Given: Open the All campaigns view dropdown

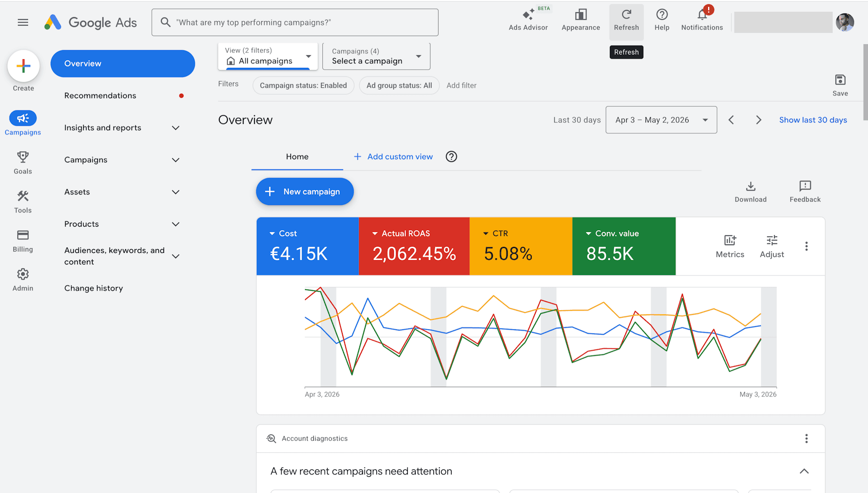Looking at the screenshot, I should pos(268,56).
